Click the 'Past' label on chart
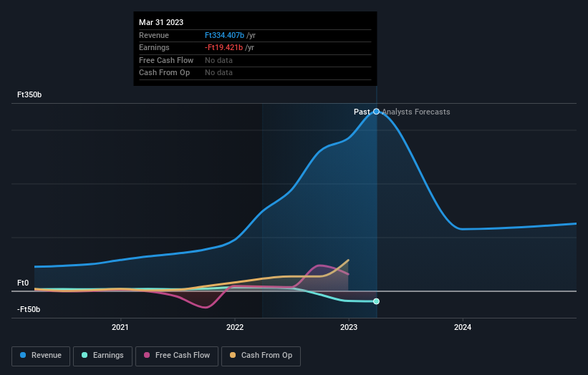This screenshot has height=375, width=588. tap(362, 112)
